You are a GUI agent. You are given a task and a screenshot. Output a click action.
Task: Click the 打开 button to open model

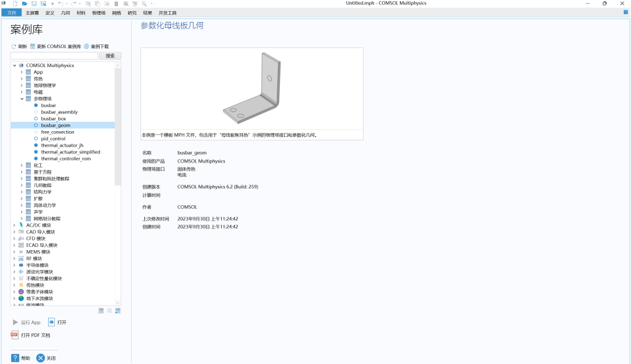[57, 322]
